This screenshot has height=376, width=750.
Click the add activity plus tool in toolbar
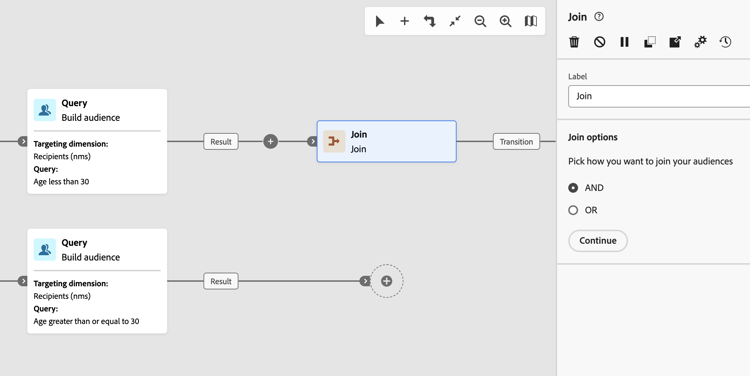(405, 21)
